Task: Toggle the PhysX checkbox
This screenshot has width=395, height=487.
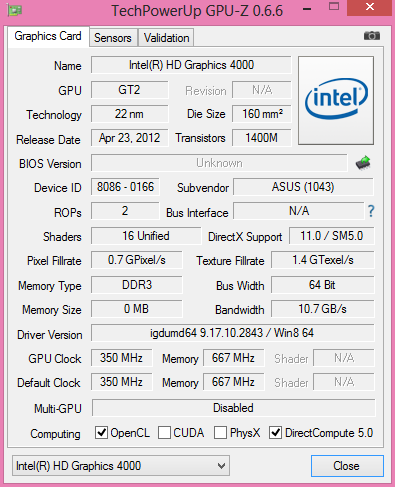Action: click(220, 433)
